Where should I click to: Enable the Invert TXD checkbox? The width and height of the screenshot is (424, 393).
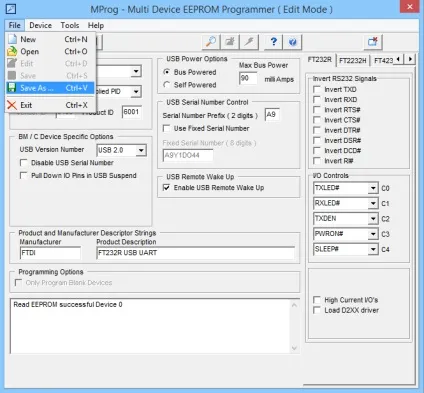tap(317, 89)
